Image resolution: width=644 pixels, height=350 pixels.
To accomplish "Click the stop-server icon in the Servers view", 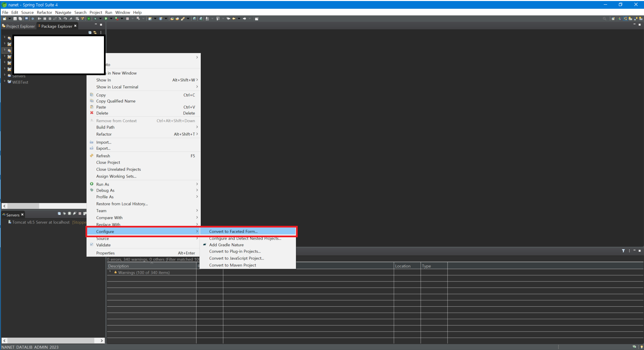I will point(80,213).
